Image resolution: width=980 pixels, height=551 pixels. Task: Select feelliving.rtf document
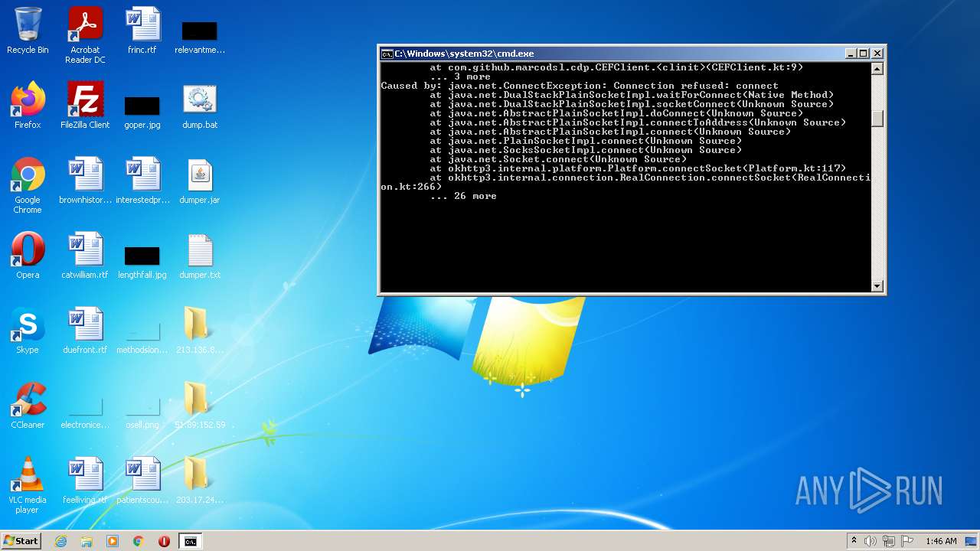[85, 481]
